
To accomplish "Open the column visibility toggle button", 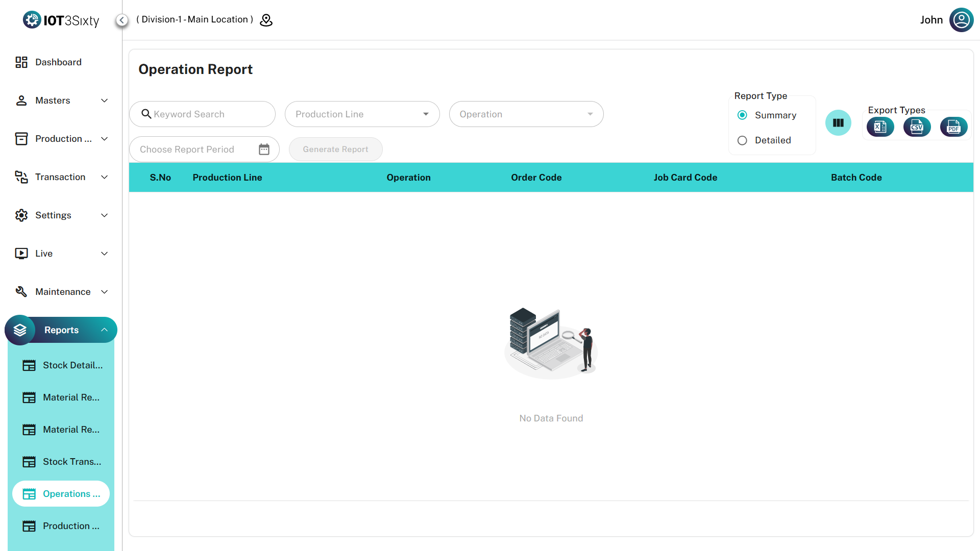I will 838,123.
